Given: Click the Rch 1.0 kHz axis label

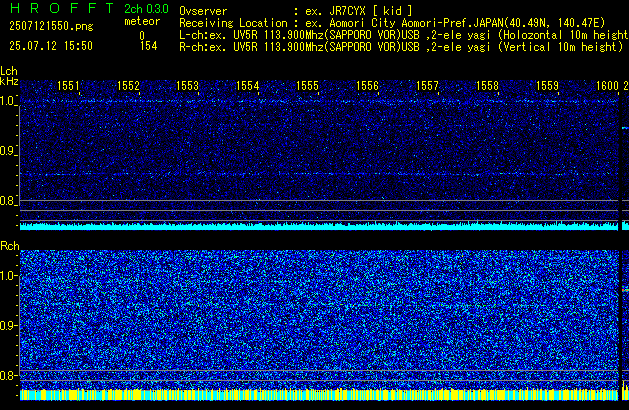Looking at the screenshot, I should coord(8,276).
